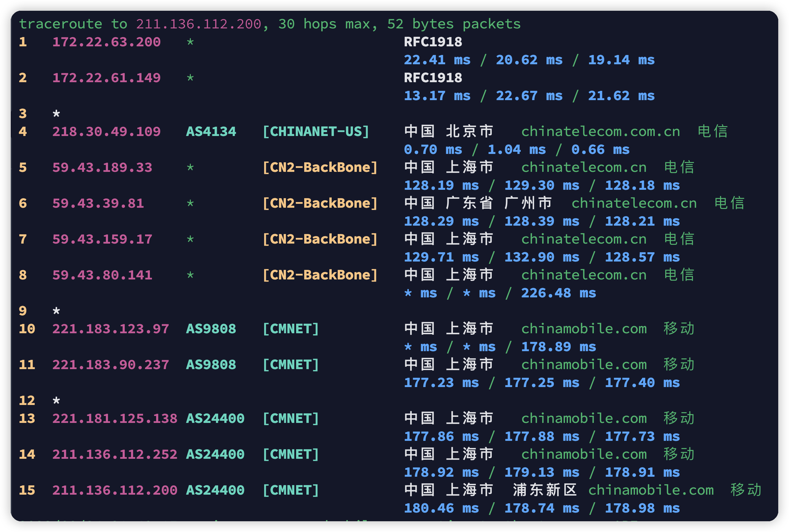The image size is (789, 532).
Task: Click 13.17 ms latency on hop 2
Action: point(437,96)
